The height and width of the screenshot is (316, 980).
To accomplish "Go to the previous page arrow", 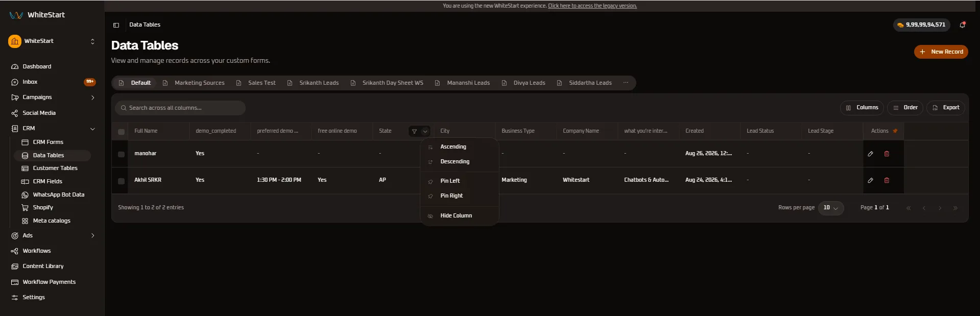I will pyautogui.click(x=924, y=208).
